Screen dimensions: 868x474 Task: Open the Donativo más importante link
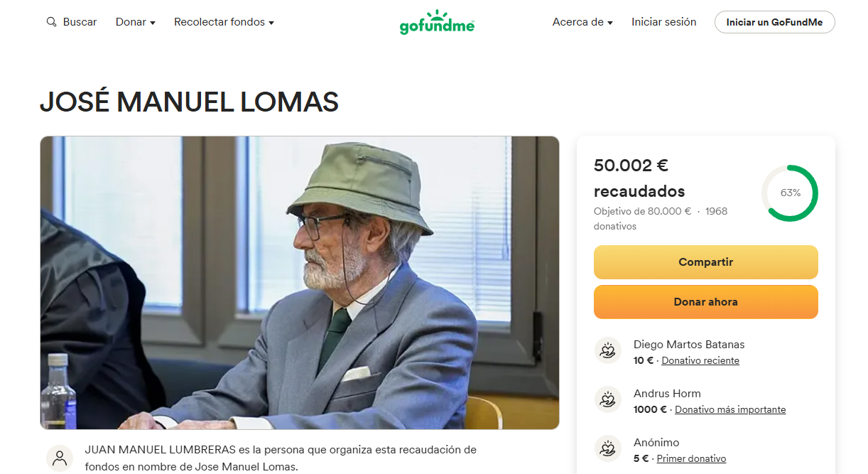coord(730,409)
